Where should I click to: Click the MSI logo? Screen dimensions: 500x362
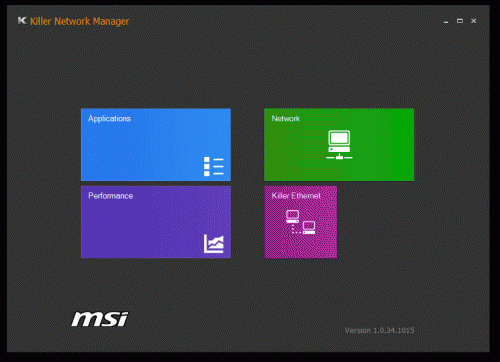[100, 319]
